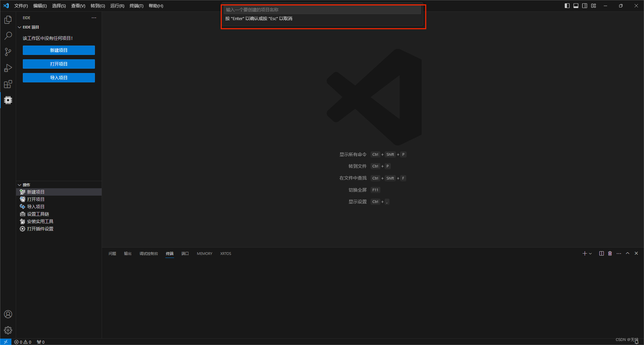644x345 pixels.
Task: Split the terminal
Action: 601,254
